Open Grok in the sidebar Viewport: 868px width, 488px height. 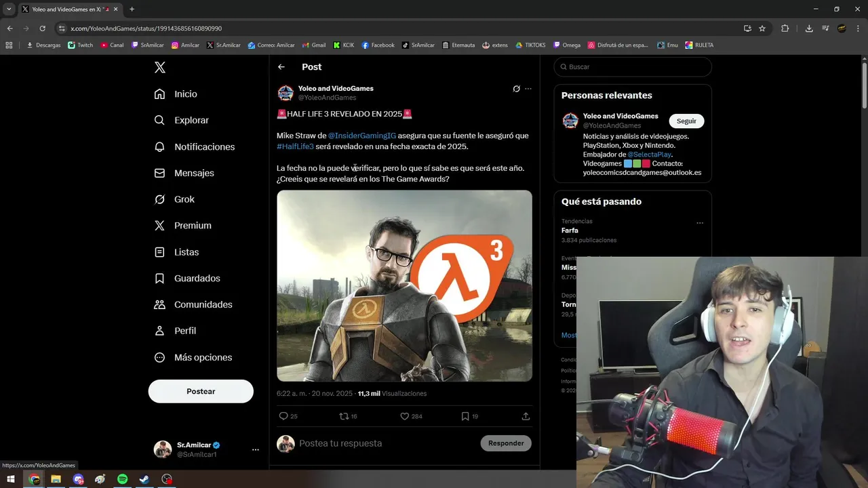click(174, 199)
